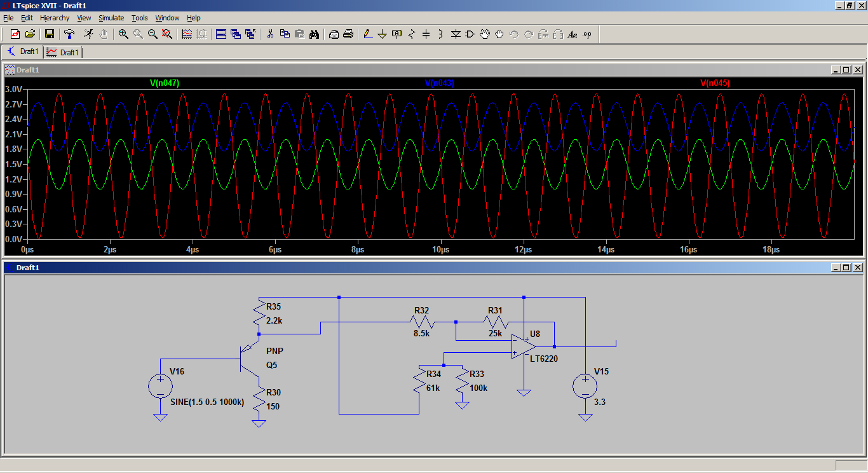Place a diode from the toolbar
Screen dimensions: 868x473
tap(456, 34)
